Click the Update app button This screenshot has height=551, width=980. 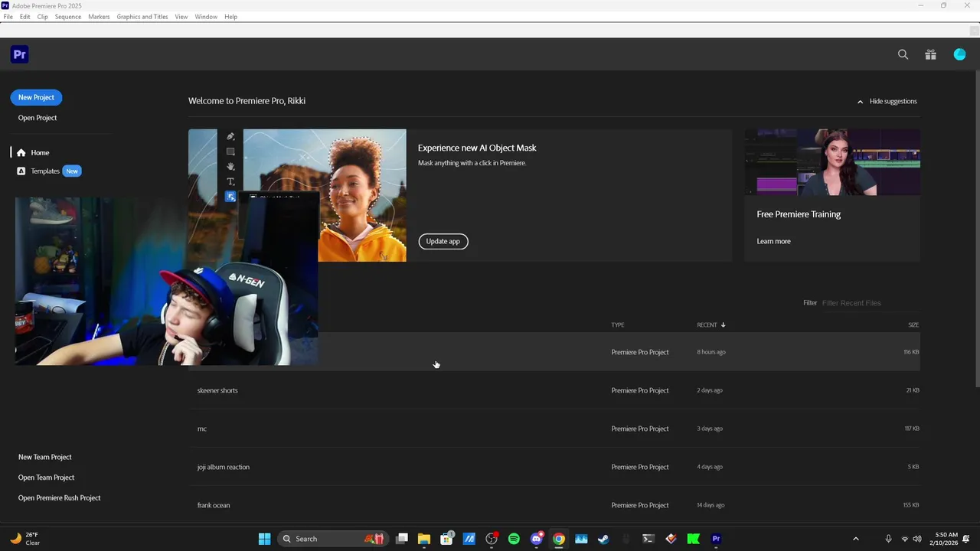pos(443,241)
